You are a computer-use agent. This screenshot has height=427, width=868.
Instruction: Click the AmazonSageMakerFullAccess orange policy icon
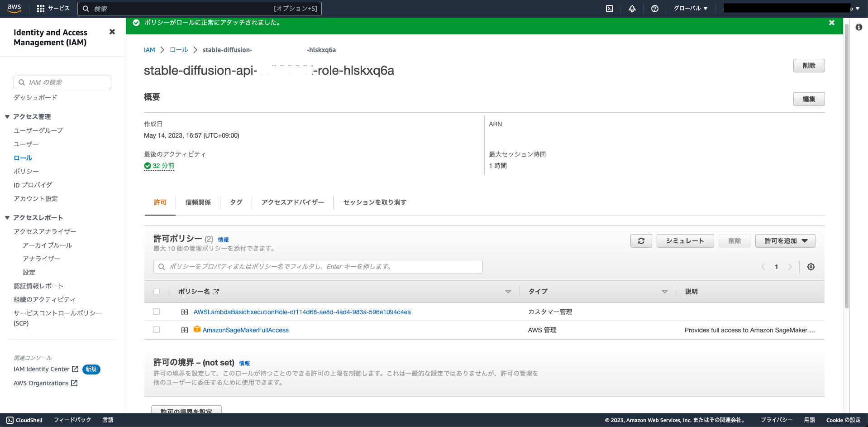(197, 329)
